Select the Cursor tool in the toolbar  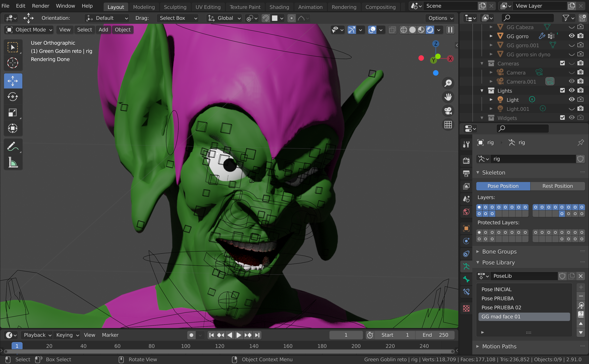coord(13,63)
